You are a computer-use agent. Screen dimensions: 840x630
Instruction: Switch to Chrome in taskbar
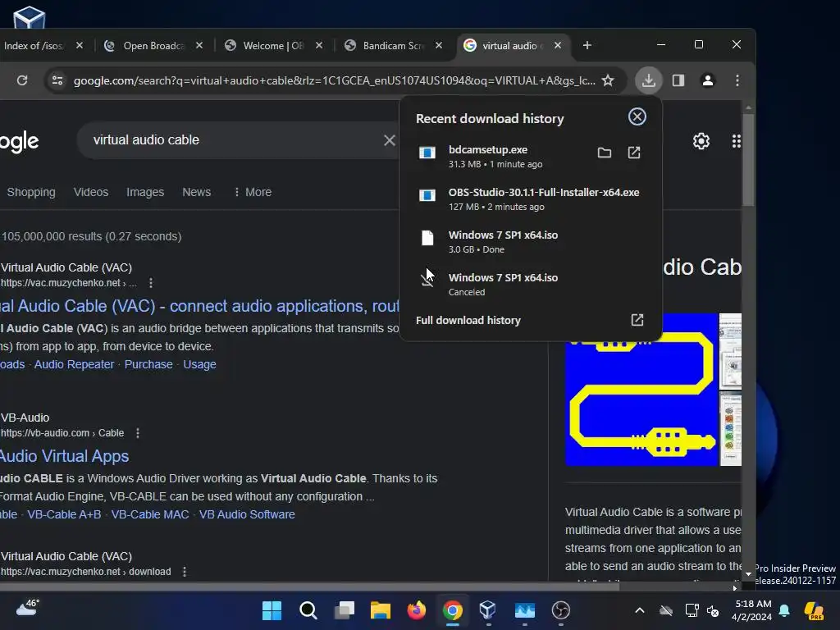tap(453, 610)
